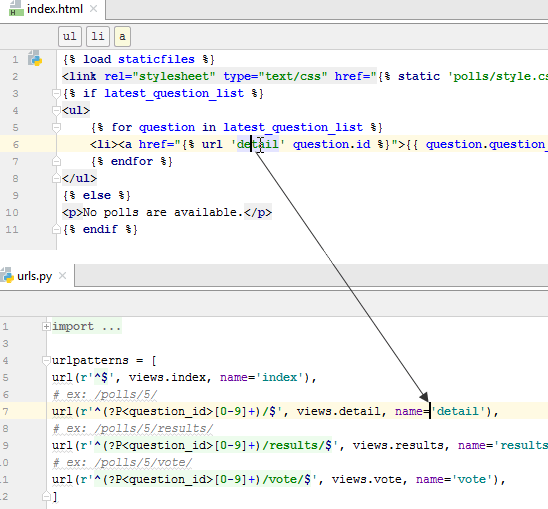Viewport: 548px width, 509px height.
Task: Select the 'ul' breadcrumb tag
Action: 70,36
